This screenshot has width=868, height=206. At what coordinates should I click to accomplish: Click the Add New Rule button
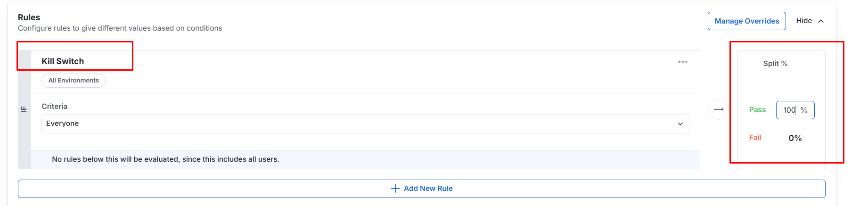(x=422, y=189)
